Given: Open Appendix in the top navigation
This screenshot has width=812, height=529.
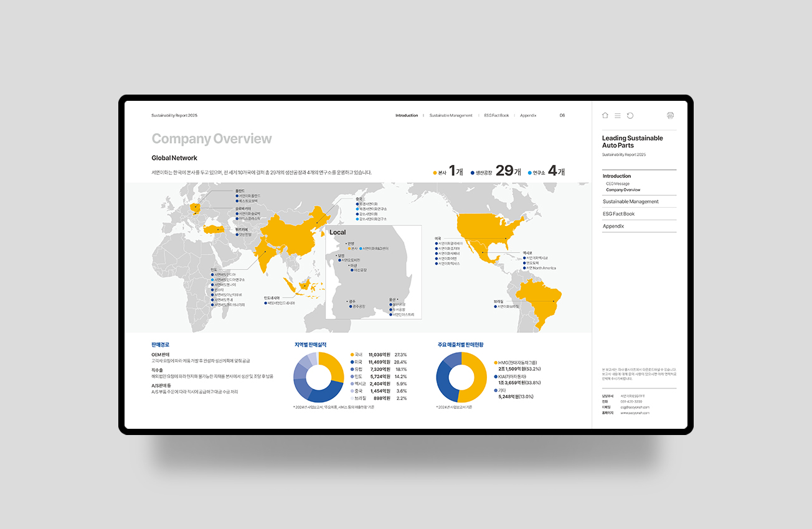Looking at the screenshot, I should [x=528, y=115].
